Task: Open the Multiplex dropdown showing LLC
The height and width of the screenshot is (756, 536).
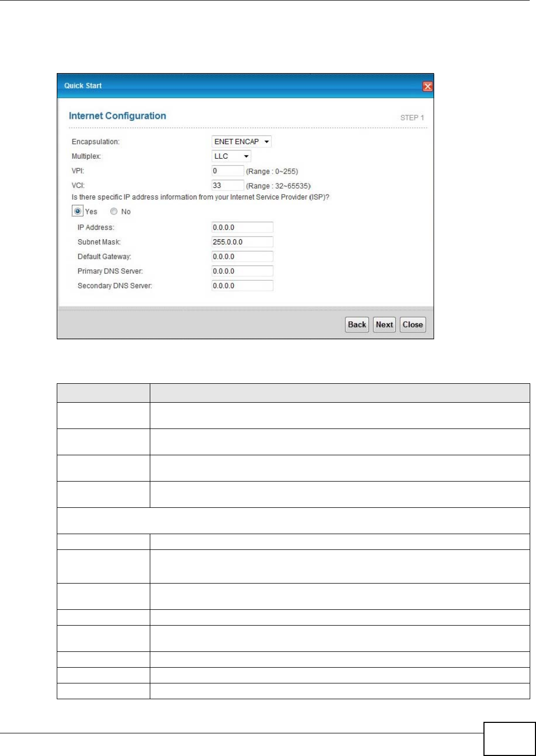Action: click(231, 156)
